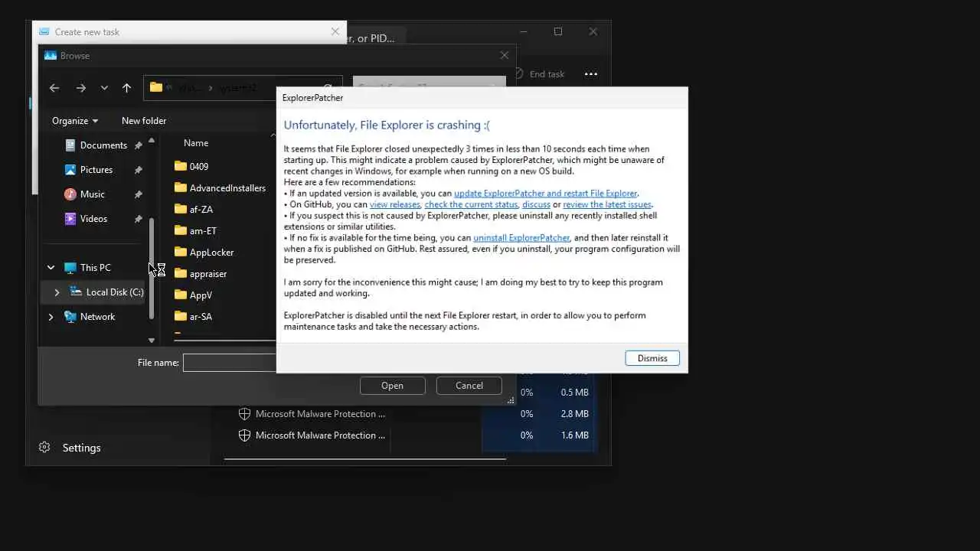Screen dimensions: 980x551
Task: Expand Local Disk (C:) node
Action: pyautogui.click(x=57, y=292)
